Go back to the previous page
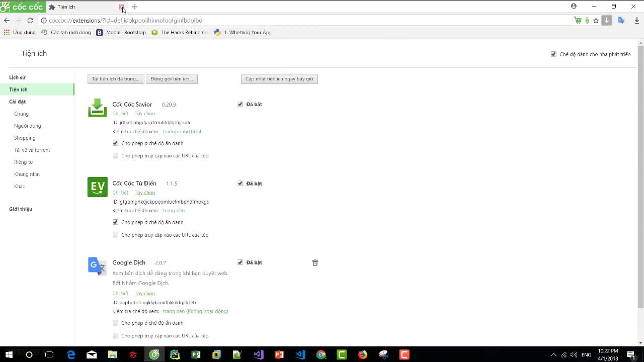 click(x=7, y=21)
